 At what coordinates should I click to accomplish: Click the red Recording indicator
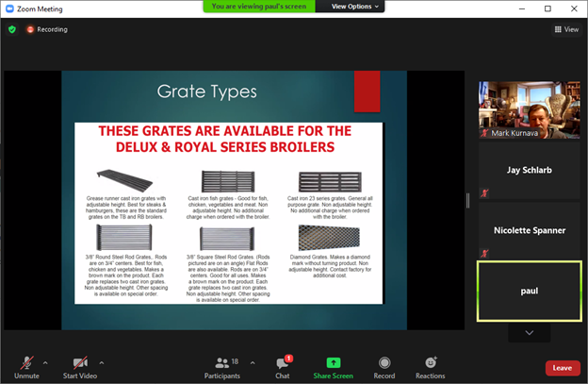point(47,29)
